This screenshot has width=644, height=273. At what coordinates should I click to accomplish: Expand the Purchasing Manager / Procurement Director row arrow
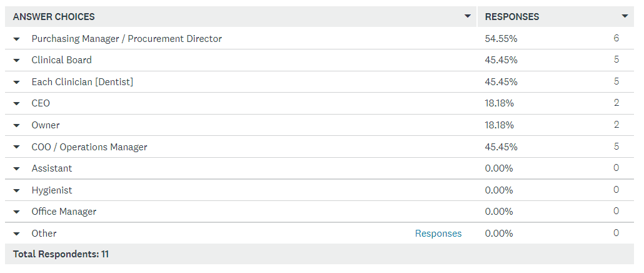(16, 39)
